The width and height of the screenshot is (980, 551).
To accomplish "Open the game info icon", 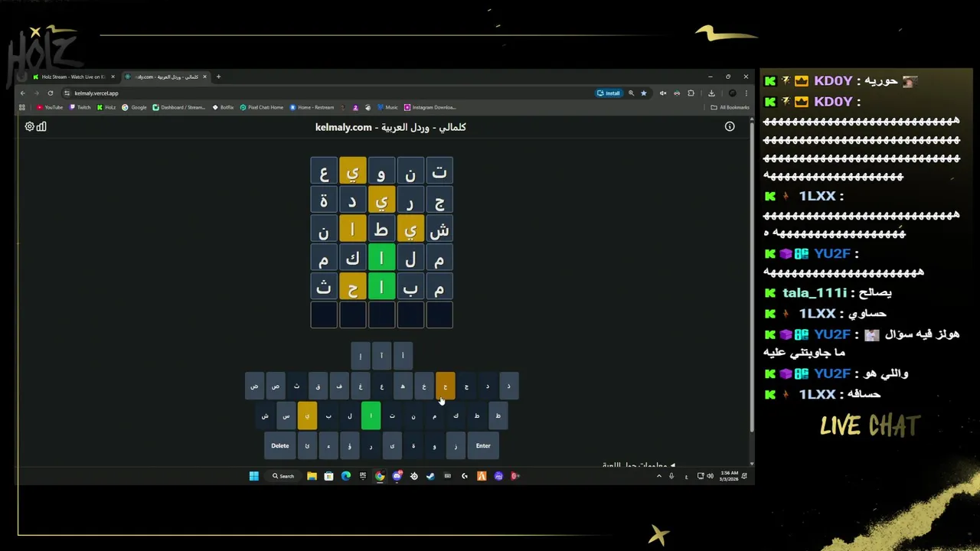I will pyautogui.click(x=730, y=127).
